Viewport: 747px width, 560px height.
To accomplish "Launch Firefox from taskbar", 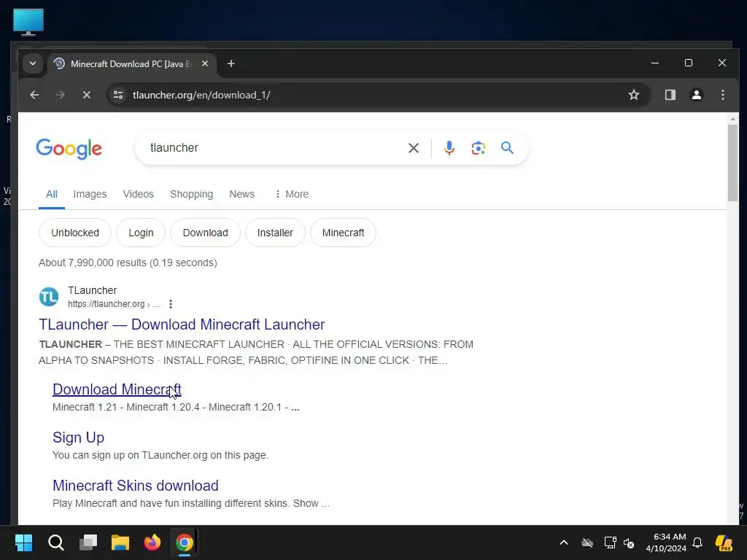I will coord(152,542).
